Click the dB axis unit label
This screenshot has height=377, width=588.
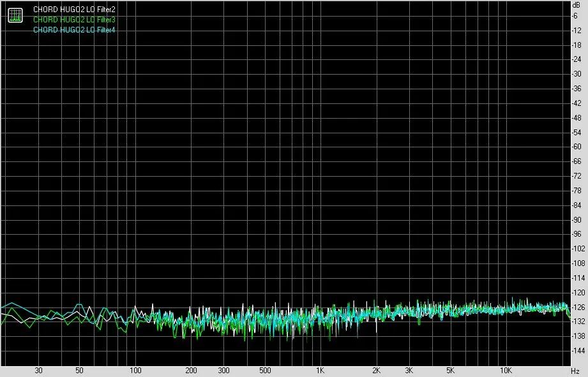(x=577, y=5)
